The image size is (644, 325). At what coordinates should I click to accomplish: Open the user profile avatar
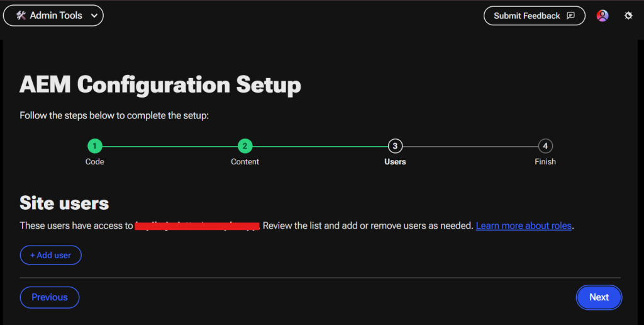602,16
